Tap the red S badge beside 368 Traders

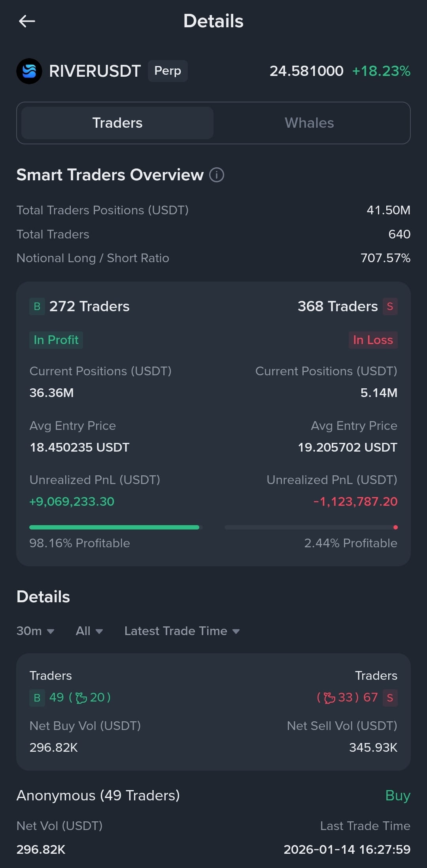[x=390, y=306]
